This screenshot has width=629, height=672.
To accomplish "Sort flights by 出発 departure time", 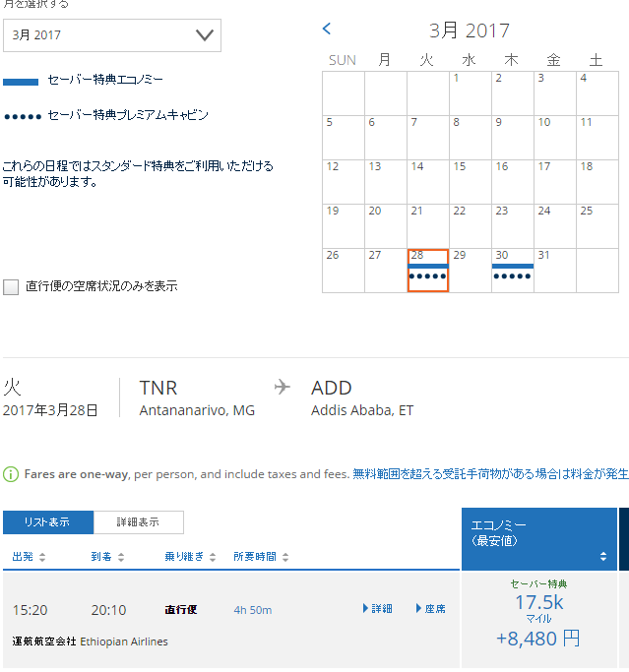I will (29, 557).
